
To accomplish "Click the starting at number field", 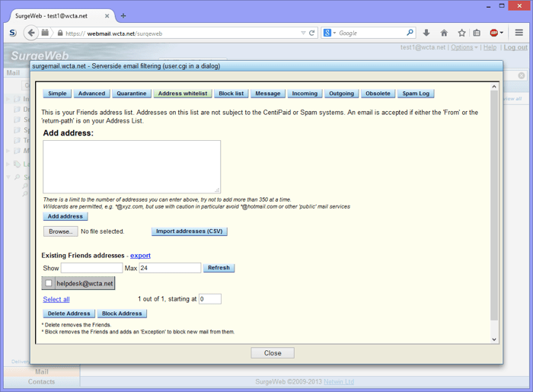I will pos(210,299).
